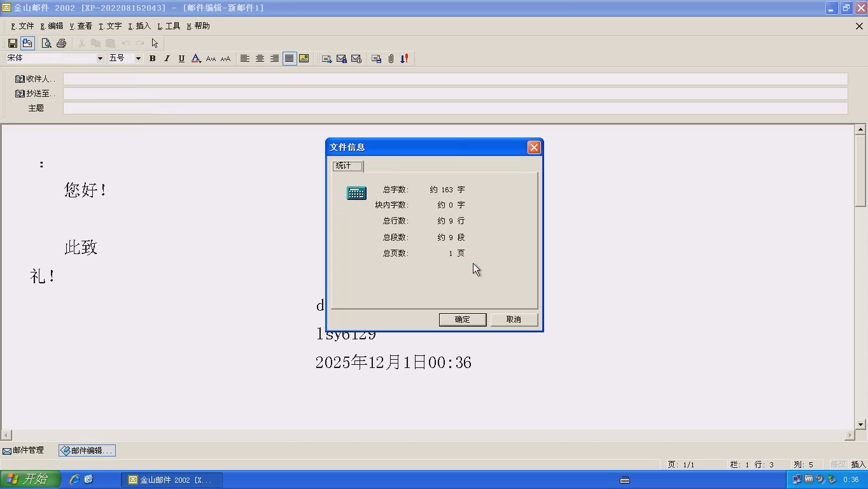This screenshot has width=868, height=489.
Task: Open the 五号 font size dropdown
Action: pos(138,59)
